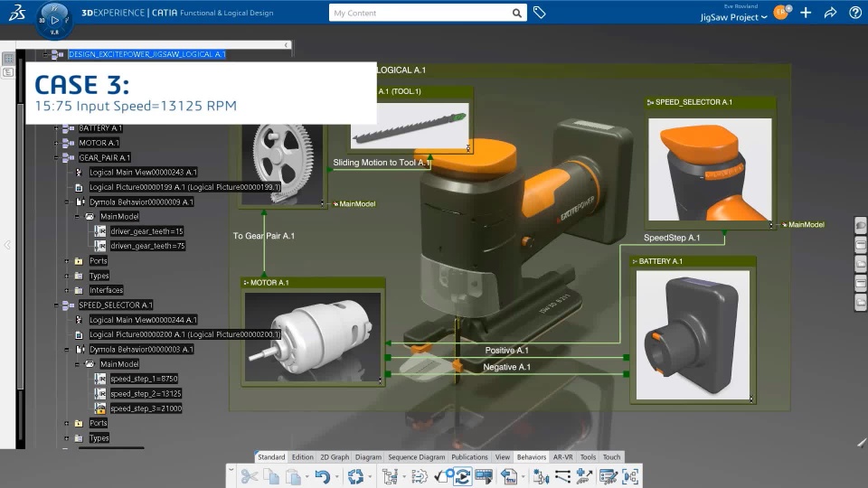Click the Cut scissors icon
Screen dimensions: 868x488
(x=250, y=476)
